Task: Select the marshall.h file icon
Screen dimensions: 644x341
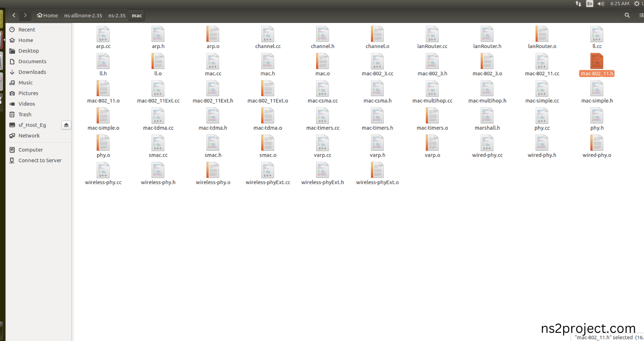Action: [x=487, y=116]
